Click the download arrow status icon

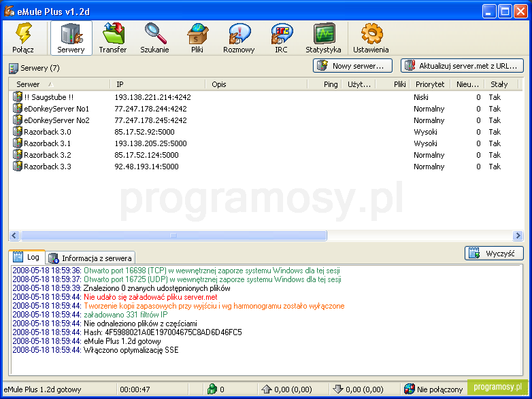click(x=338, y=389)
